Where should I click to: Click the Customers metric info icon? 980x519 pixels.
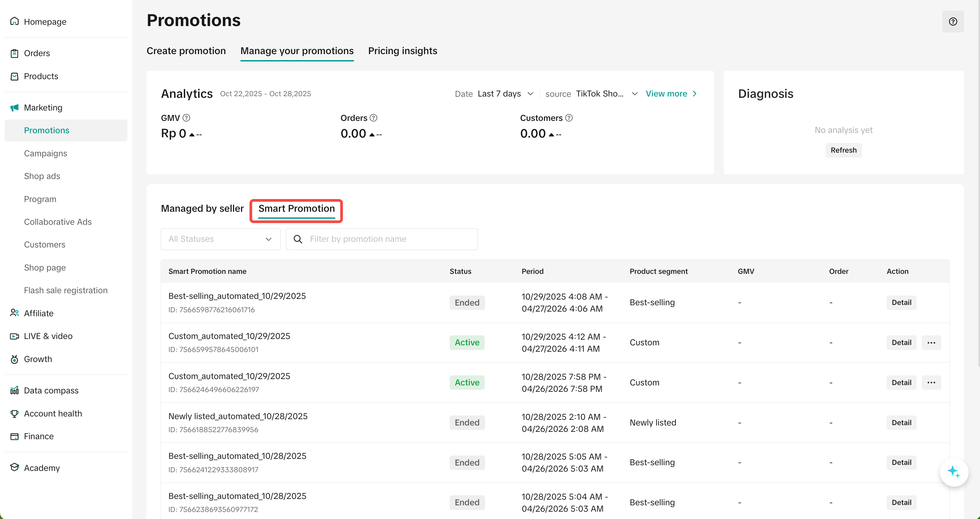(569, 118)
